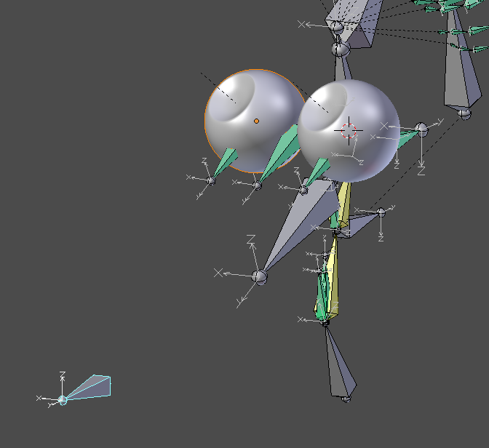Select the long green bone between the two spheres
Viewport: 489px width, 448px height.
click(281, 153)
